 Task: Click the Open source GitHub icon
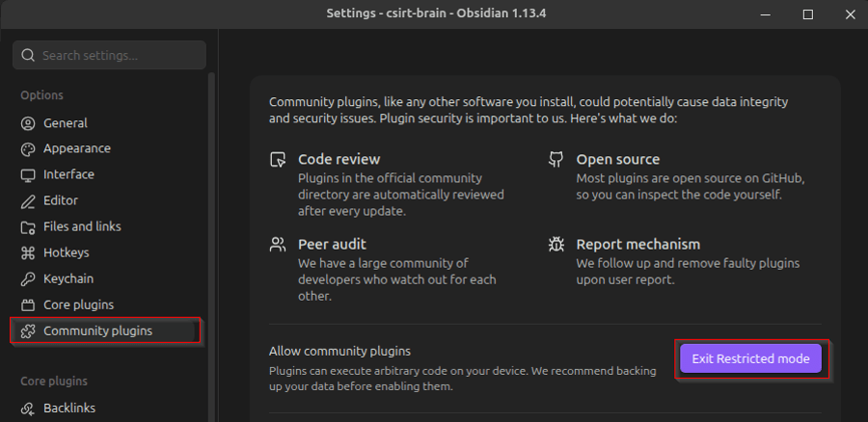click(x=556, y=159)
